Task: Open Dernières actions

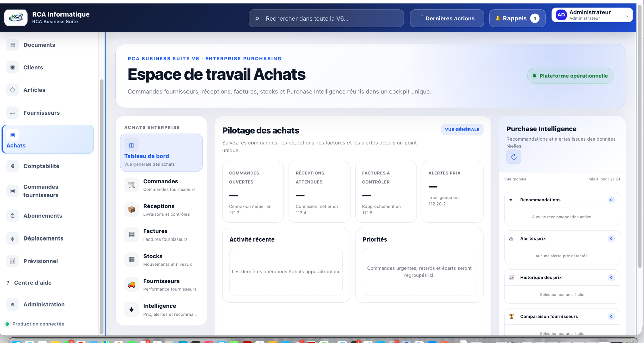Action: [447, 18]
